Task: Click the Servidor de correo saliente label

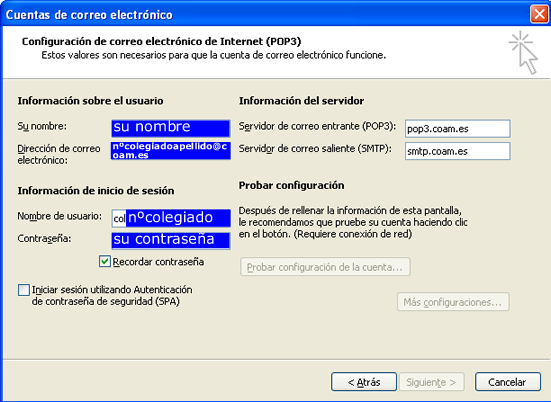Action: coord(315,149)
